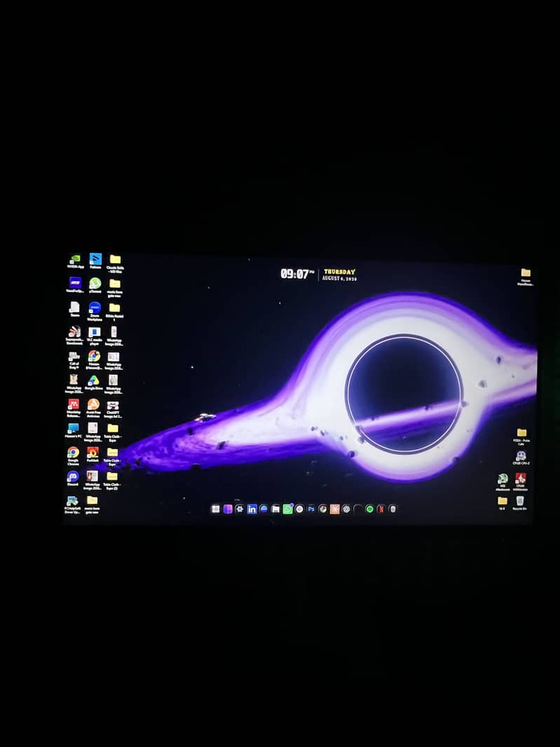
Task: Launch uTorrent from the desktop
Action: coord(95,286)
